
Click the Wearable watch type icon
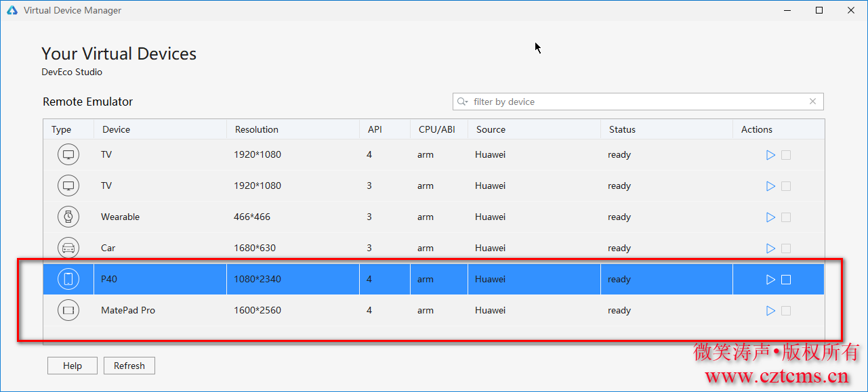tap(68, 217)
